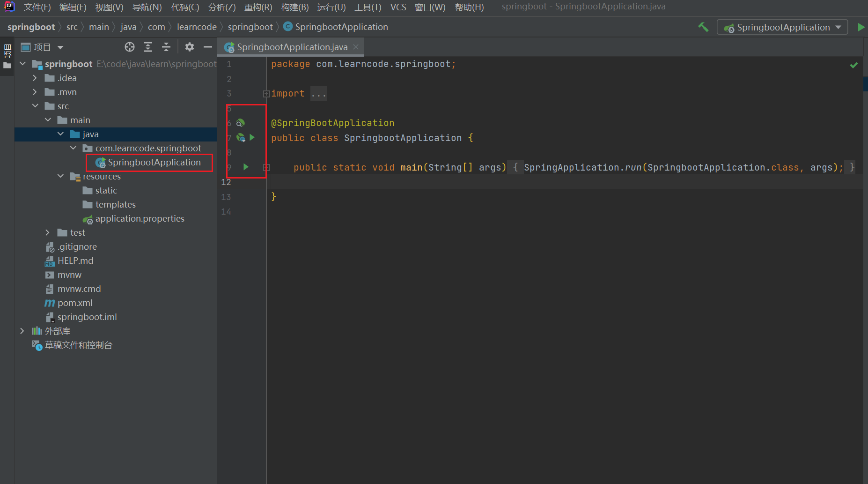Select the HELP.md file

coord(69,261)
